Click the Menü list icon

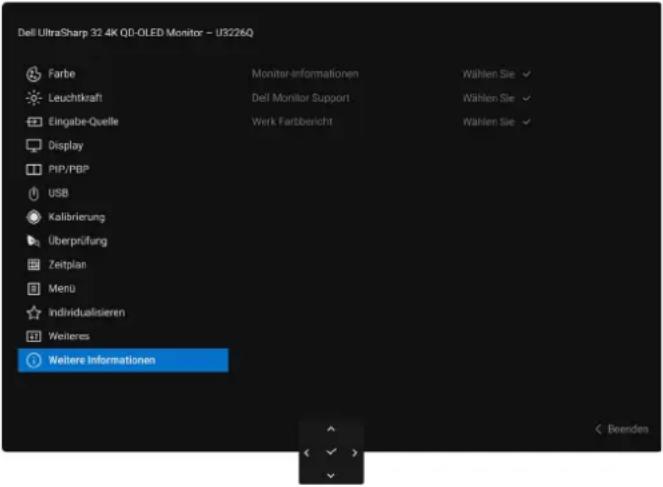coord(33,289)
